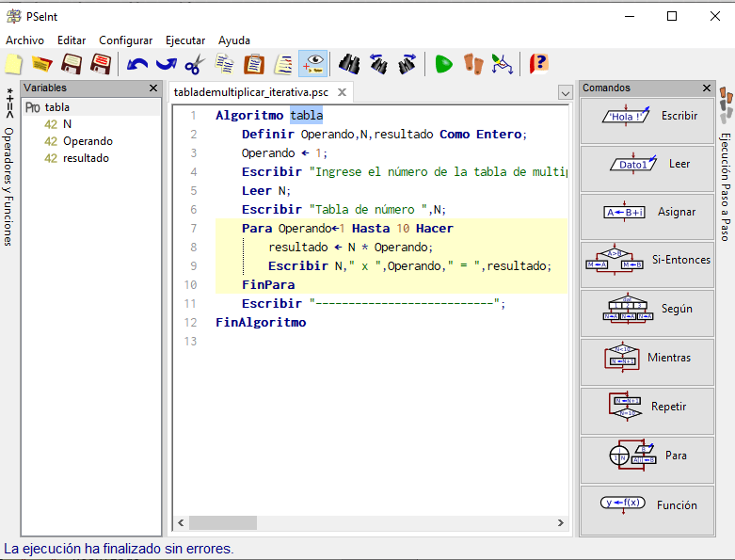
Task: Open the tab list dropdown arrow
Action: 566,93
